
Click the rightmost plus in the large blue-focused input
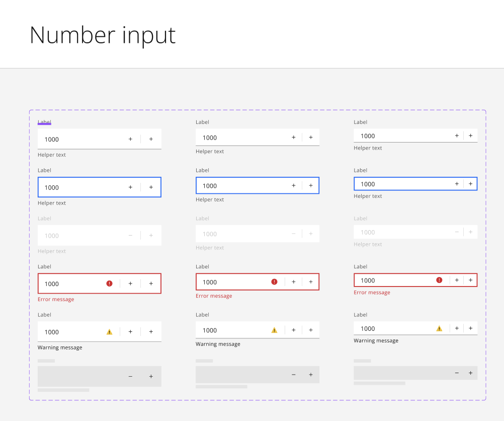click(x=151, y=187)
